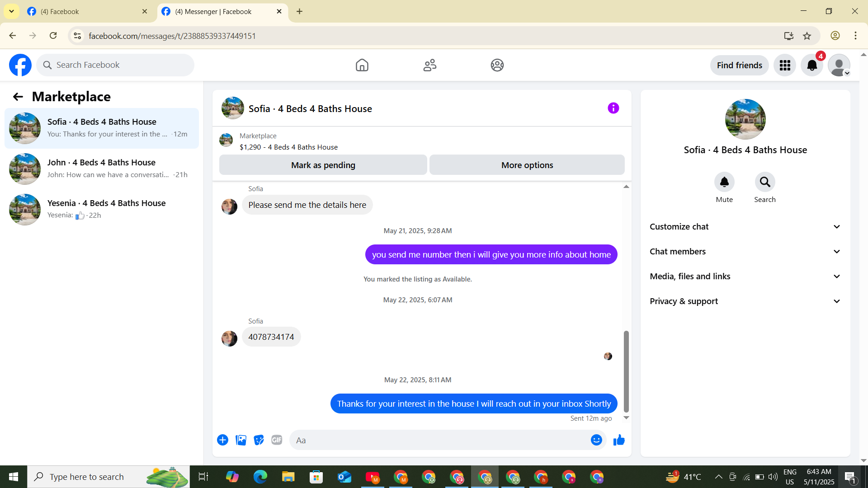Open Task View on taskbar
868x488 pixels.
pos(203,477)
